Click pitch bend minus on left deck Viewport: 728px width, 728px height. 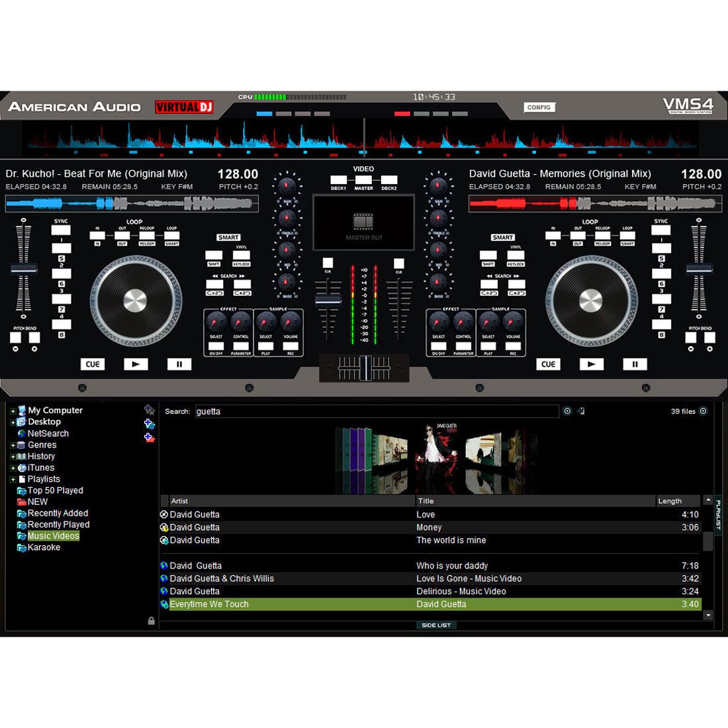[x=15, y=338]
